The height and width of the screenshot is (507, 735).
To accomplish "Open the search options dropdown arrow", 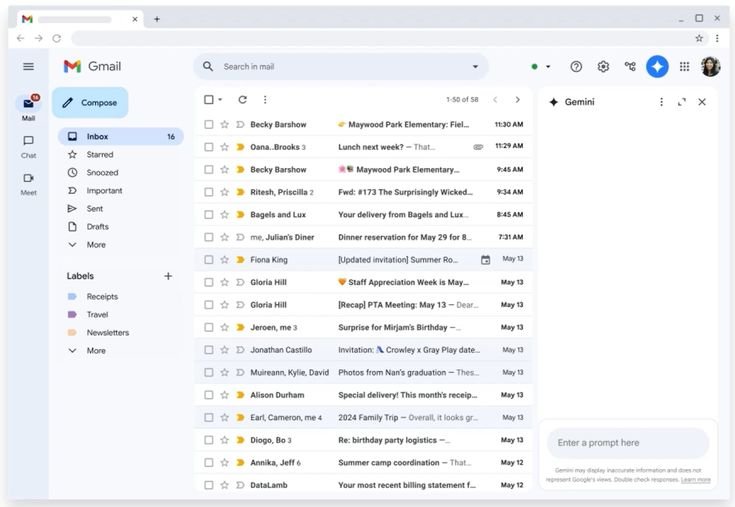I will 475,67.
